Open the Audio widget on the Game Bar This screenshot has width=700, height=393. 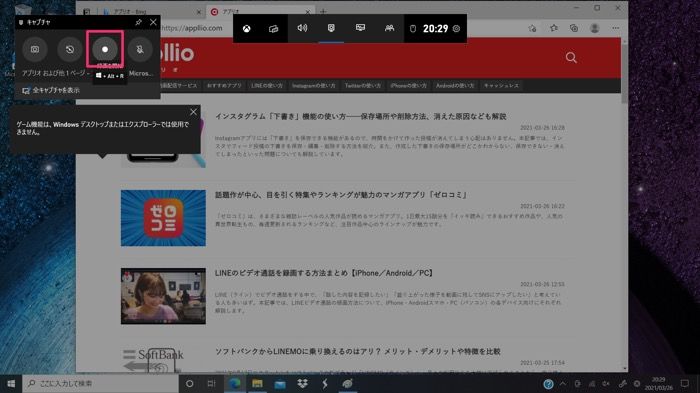pyautogui.click(x=302, y=29)
